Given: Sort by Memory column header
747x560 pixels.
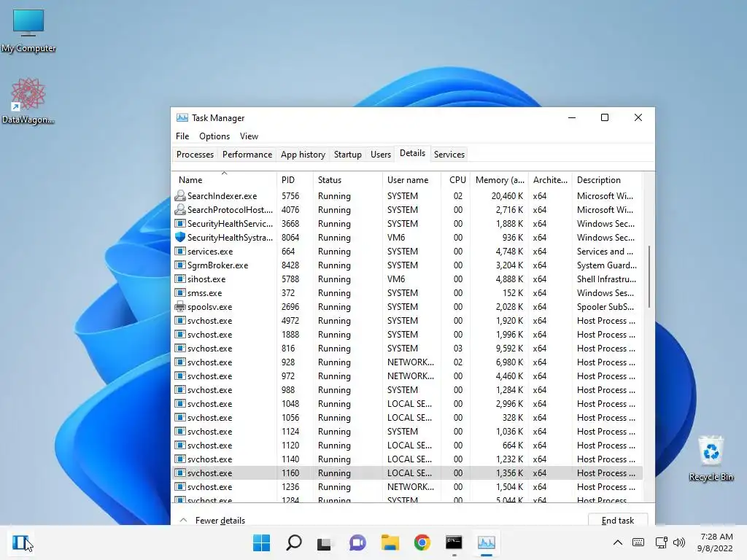Looking at the screenshot, I should point(499,180).
